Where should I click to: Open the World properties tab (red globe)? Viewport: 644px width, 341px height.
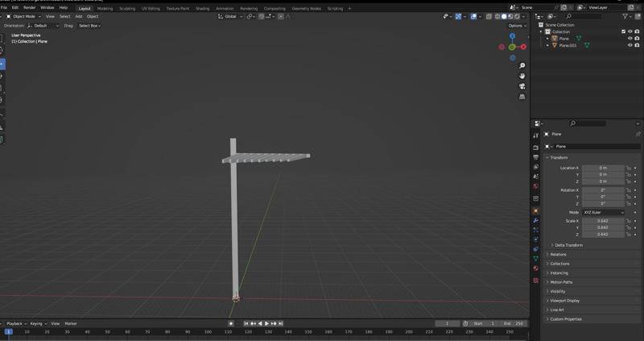(x=535, y=186)
